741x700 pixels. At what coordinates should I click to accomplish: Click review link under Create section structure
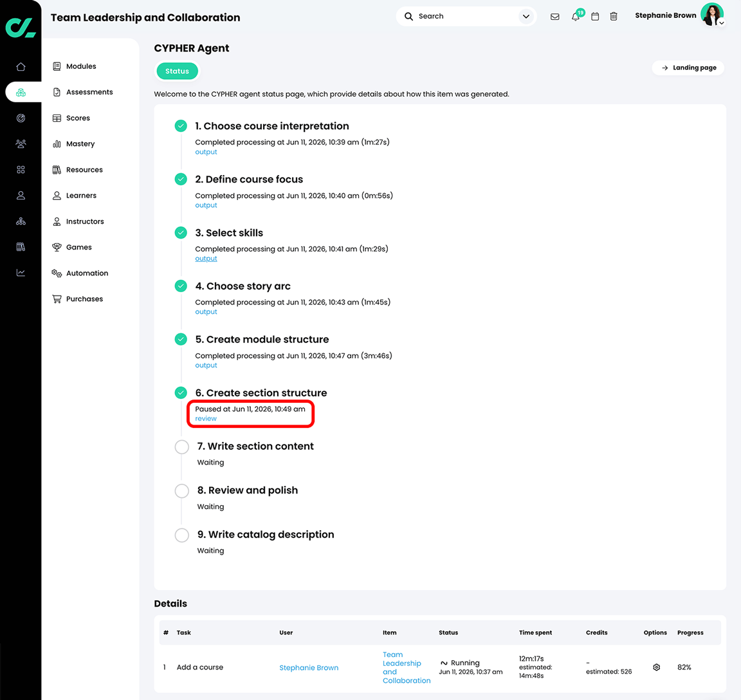(206, 419)
